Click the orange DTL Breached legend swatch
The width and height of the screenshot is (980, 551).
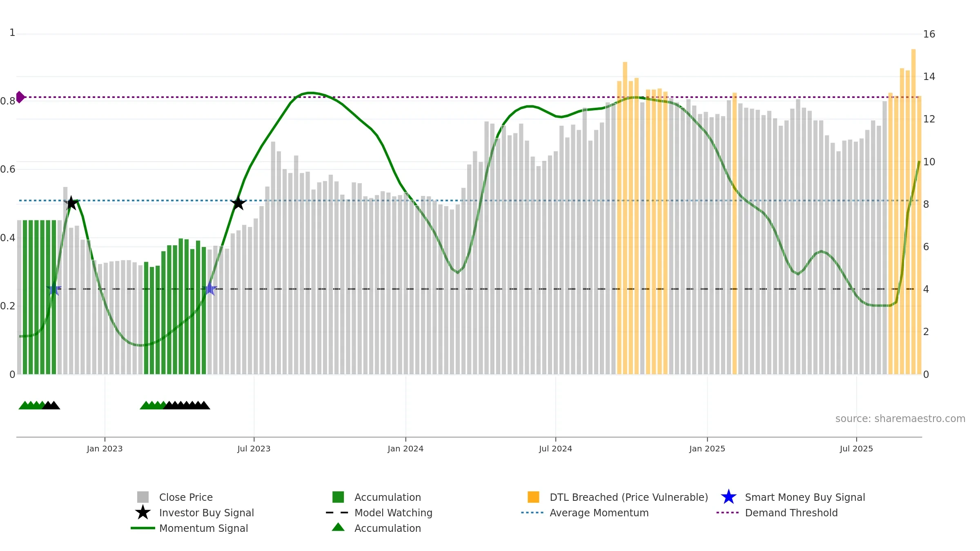pos(533,497)
